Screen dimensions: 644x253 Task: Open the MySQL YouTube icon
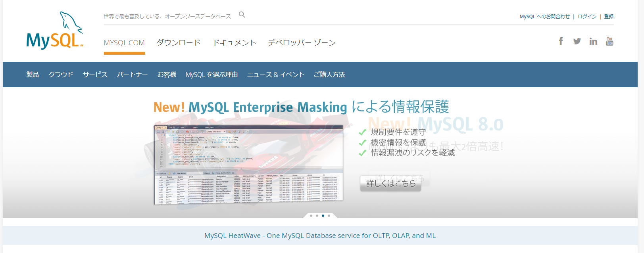click(609, 41)
